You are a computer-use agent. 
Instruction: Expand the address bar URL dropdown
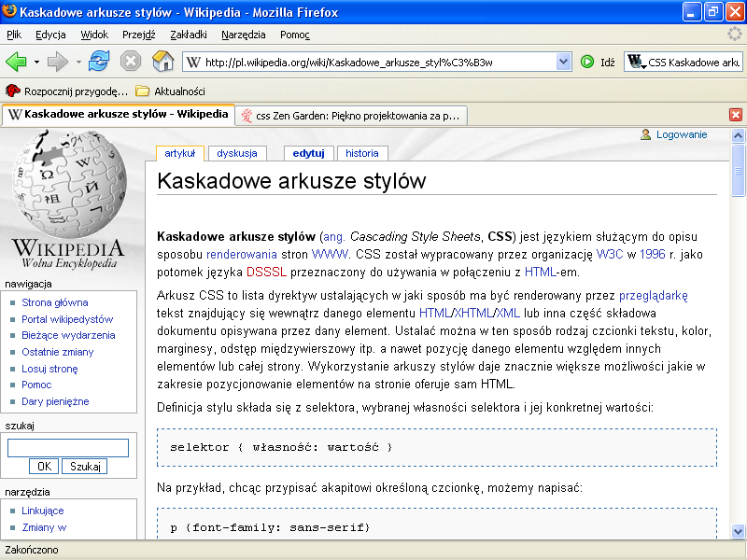pyautogui.click(x=564, y=62)
